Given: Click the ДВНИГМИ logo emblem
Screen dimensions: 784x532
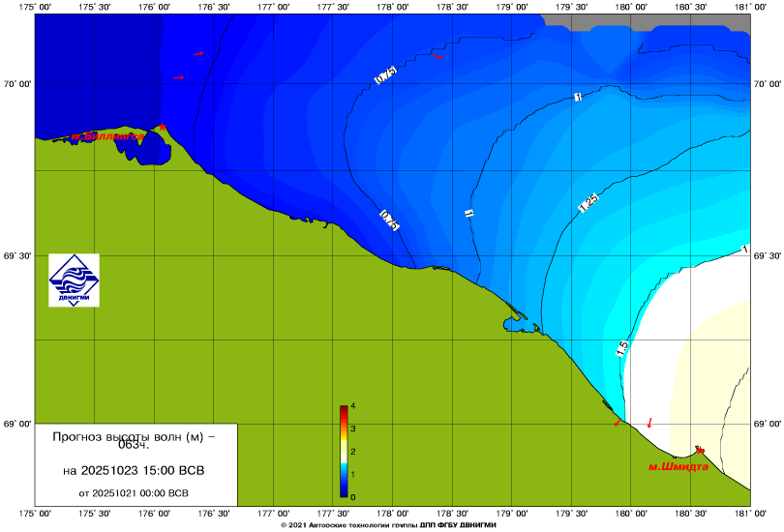Looking at the screenshot, I should (75, 279).
